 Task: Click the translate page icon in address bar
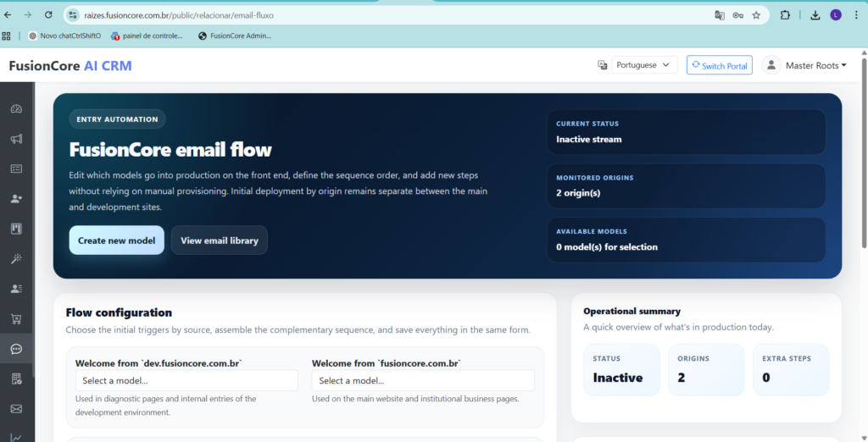pos(720,15)
